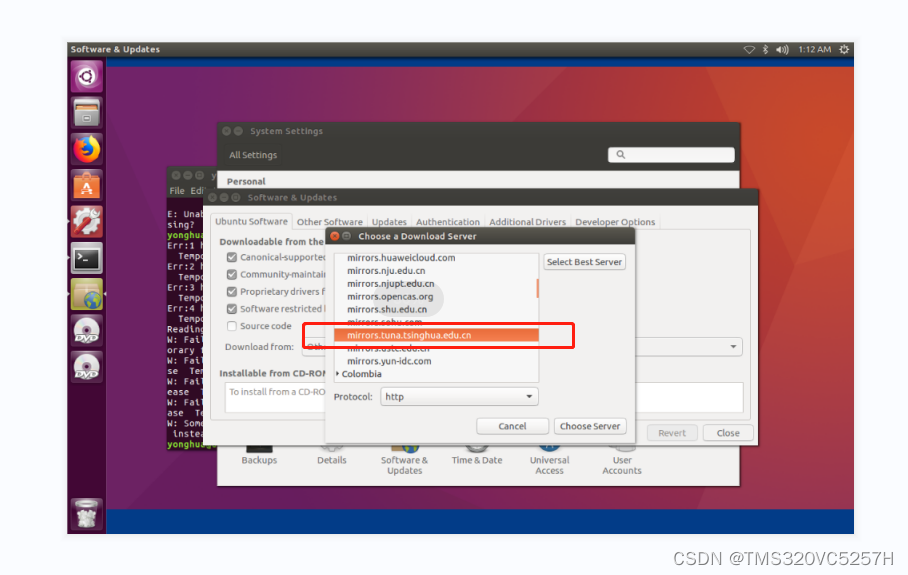Click the Choose Server button
Viewport: 908px width, 575px height.
tap(590, 426)
